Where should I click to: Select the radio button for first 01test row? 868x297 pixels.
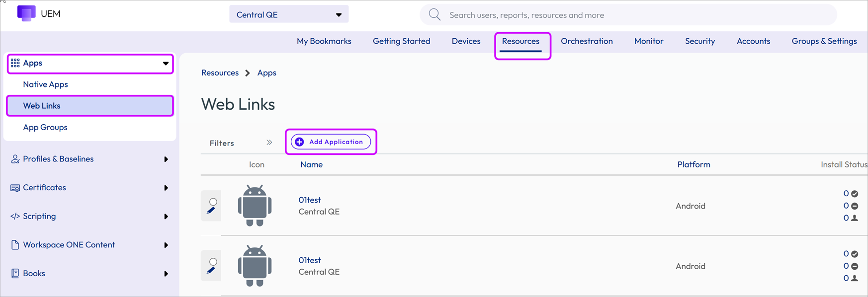(x=213, y=202)
